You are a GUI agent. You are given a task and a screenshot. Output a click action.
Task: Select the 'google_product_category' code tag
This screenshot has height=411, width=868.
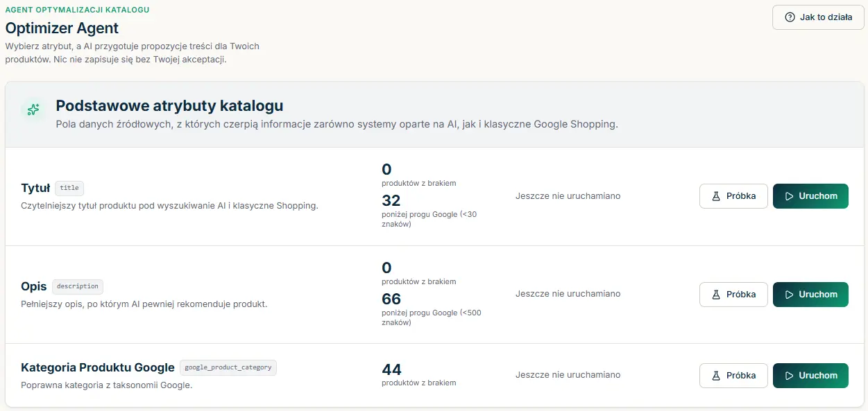[228, 367]
